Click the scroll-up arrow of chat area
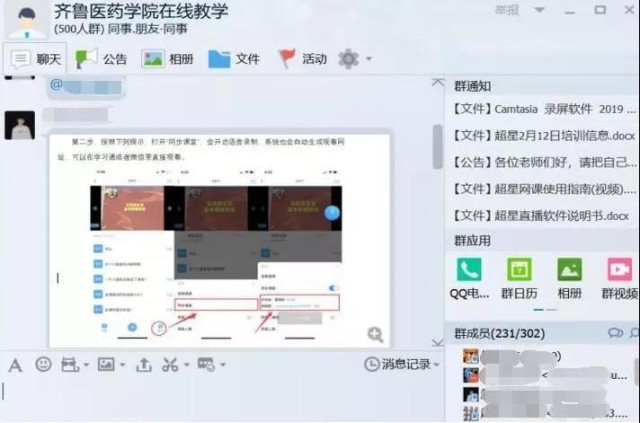This screenshot has width=640, height=423. pos(438,82)
